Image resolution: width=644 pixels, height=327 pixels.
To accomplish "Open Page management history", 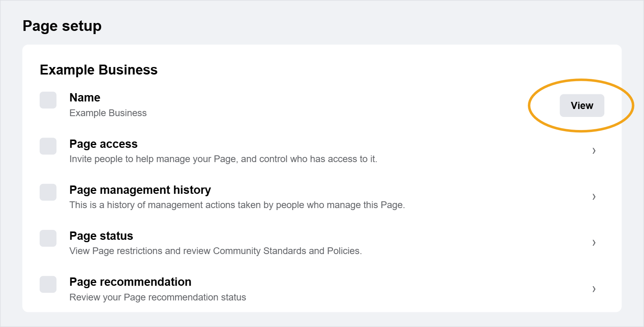I will point(322,197).
